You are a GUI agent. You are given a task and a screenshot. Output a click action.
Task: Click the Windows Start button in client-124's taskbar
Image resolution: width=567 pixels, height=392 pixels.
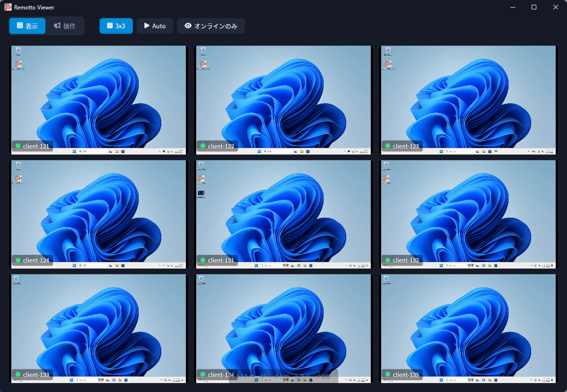coord(74,266)
